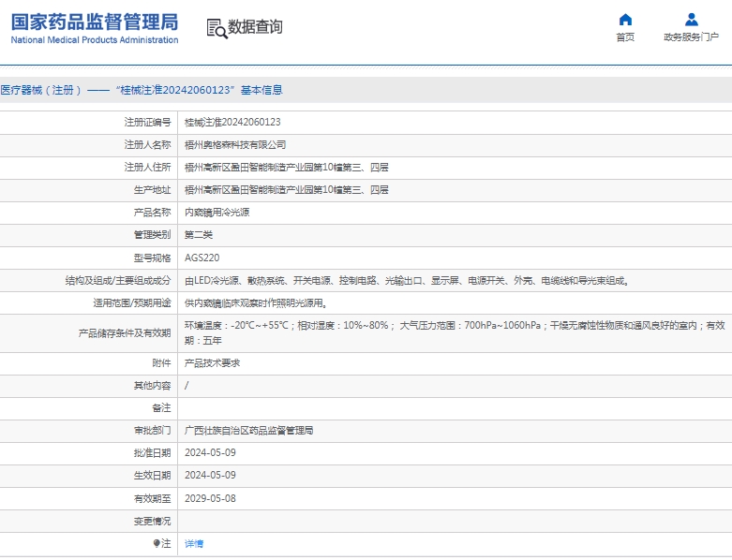Click the 管理类别 row label
Image resolution: width=732 pixels, height=560 pixels.
tap(152, 235)
